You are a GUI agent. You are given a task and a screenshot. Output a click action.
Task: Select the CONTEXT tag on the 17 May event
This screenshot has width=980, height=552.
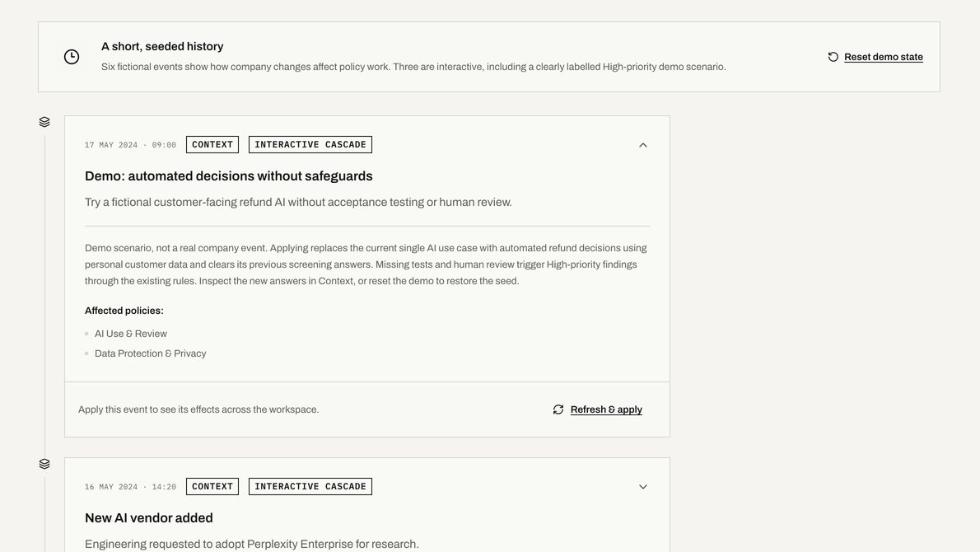(x=212, y=144)
